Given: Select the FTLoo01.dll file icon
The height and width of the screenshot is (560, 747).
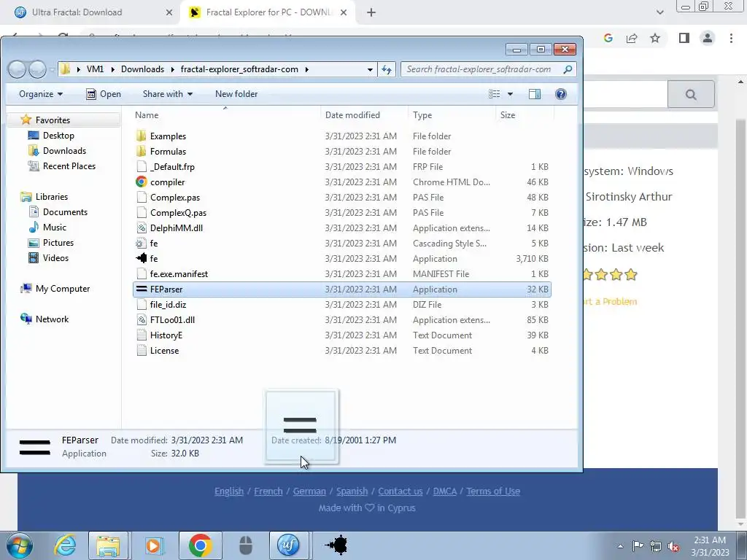Looking at the screenshot, I should 141,320.
